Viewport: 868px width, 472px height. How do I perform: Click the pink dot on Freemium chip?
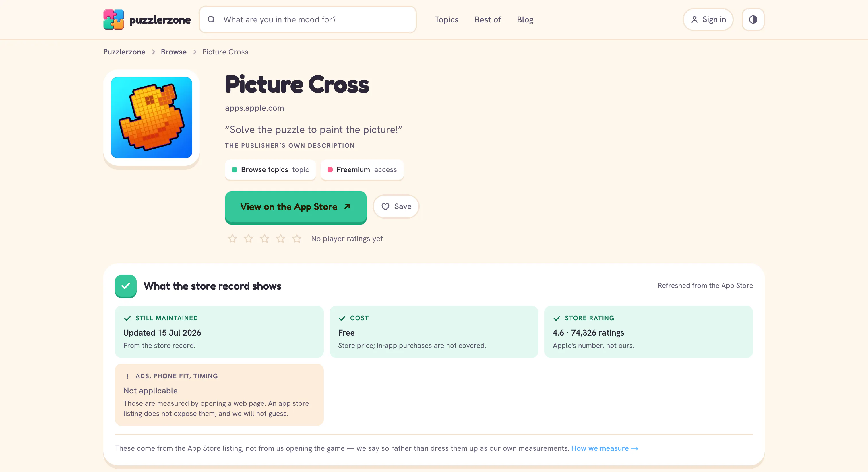[x=330, y=170]
